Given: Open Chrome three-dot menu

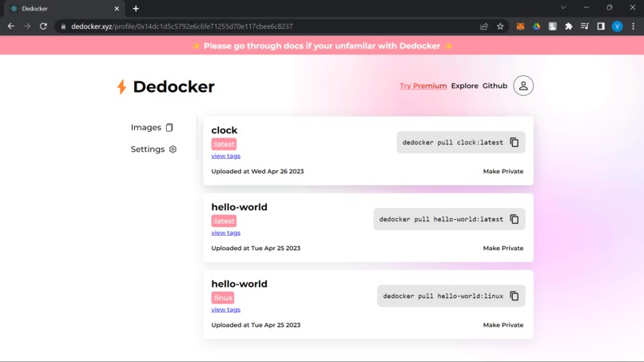Looking at the screenshot, I should point(633,26).
